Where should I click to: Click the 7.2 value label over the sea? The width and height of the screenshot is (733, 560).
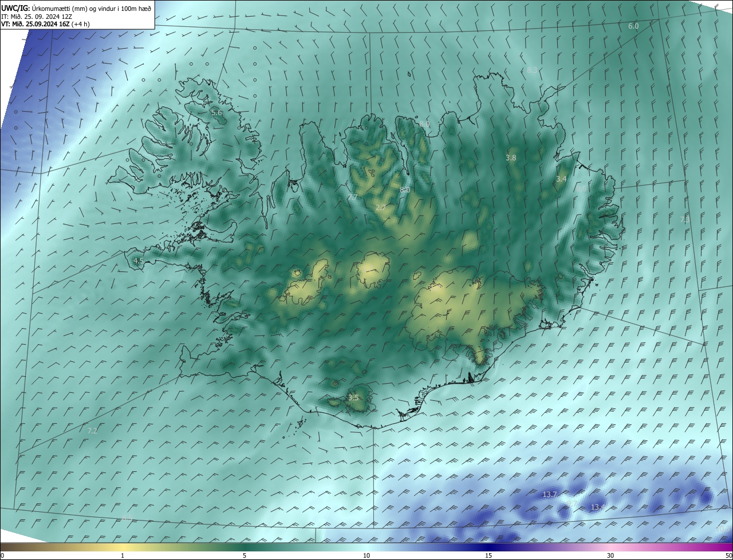92,431
